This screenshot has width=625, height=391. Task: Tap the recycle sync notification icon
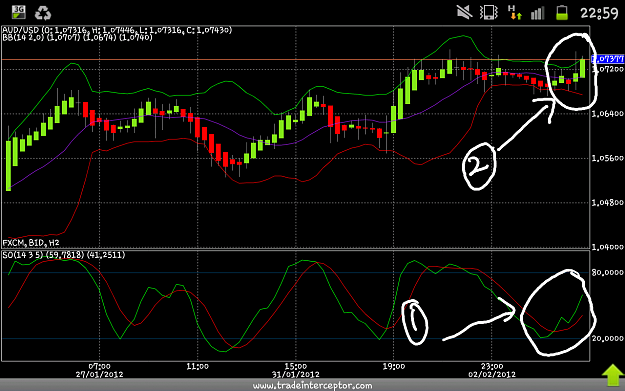coord(43,13)
